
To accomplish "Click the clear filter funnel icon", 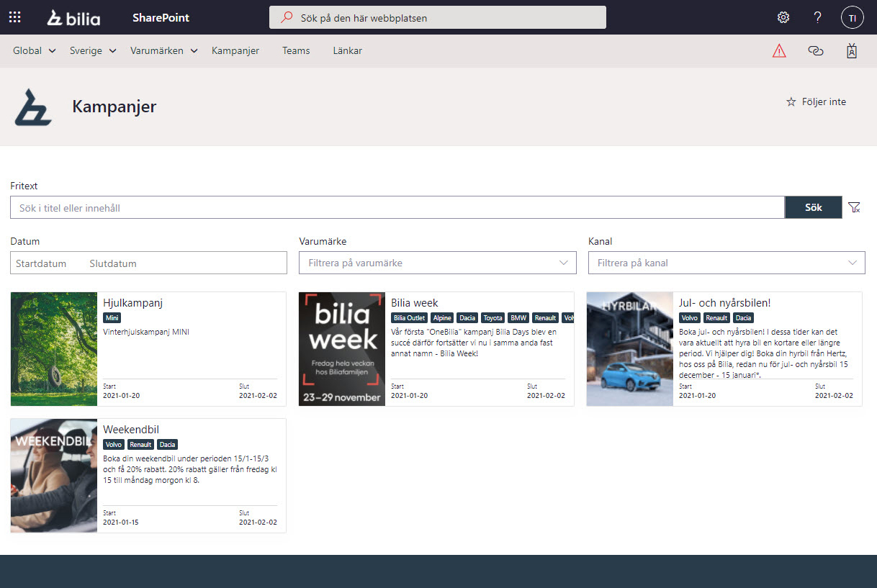I will (x=854, y=207).
